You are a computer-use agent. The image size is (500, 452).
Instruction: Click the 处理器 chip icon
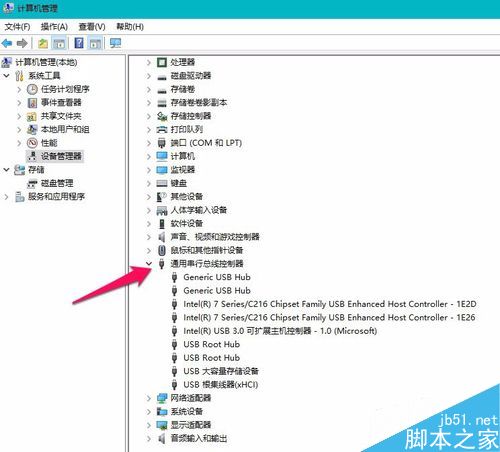point(162,62)
